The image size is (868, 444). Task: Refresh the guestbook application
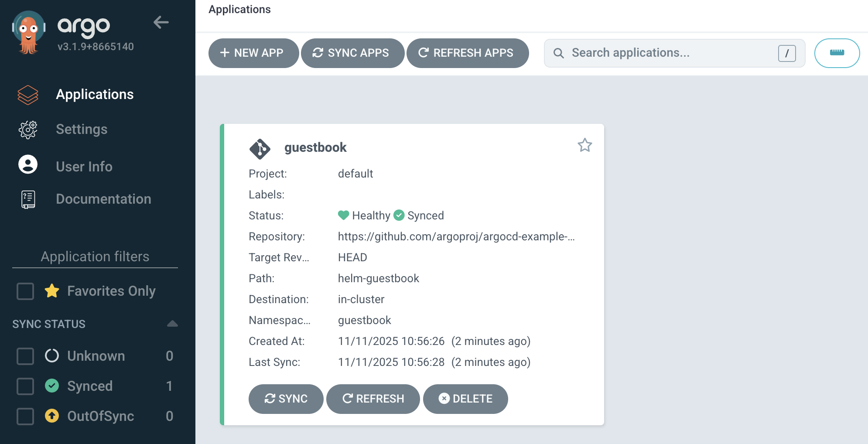pyautogui.click(x=373, y=399)
